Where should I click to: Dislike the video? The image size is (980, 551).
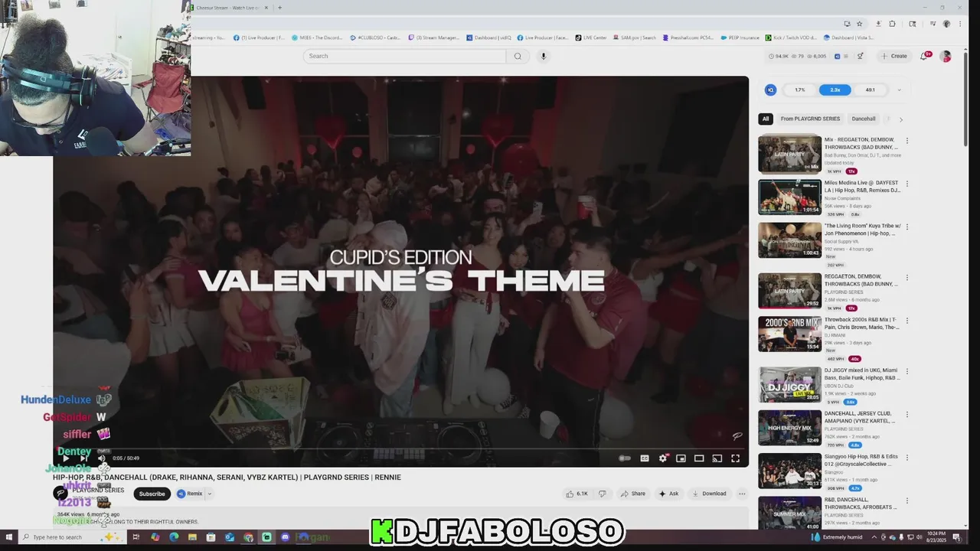(x=602, y=494)
